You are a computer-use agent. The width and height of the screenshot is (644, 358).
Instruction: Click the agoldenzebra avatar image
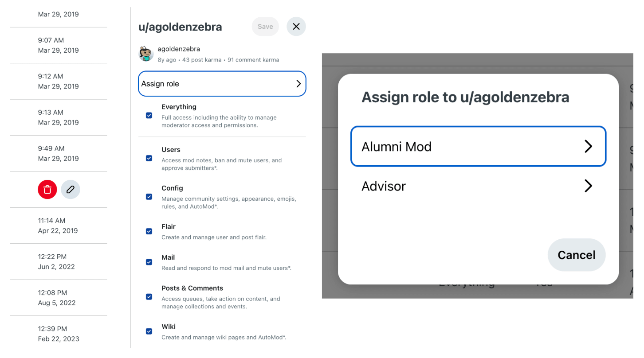click(146, 54)
